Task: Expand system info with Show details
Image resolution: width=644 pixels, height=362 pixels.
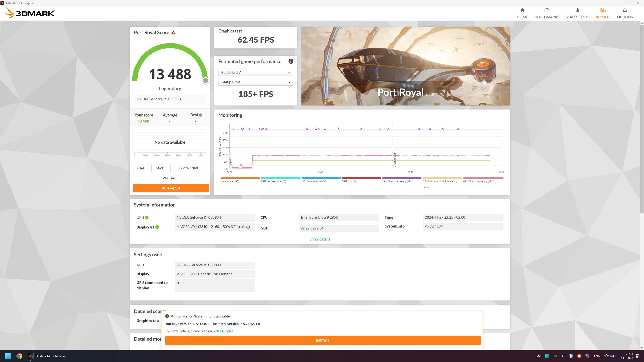Action: [319, 239]
